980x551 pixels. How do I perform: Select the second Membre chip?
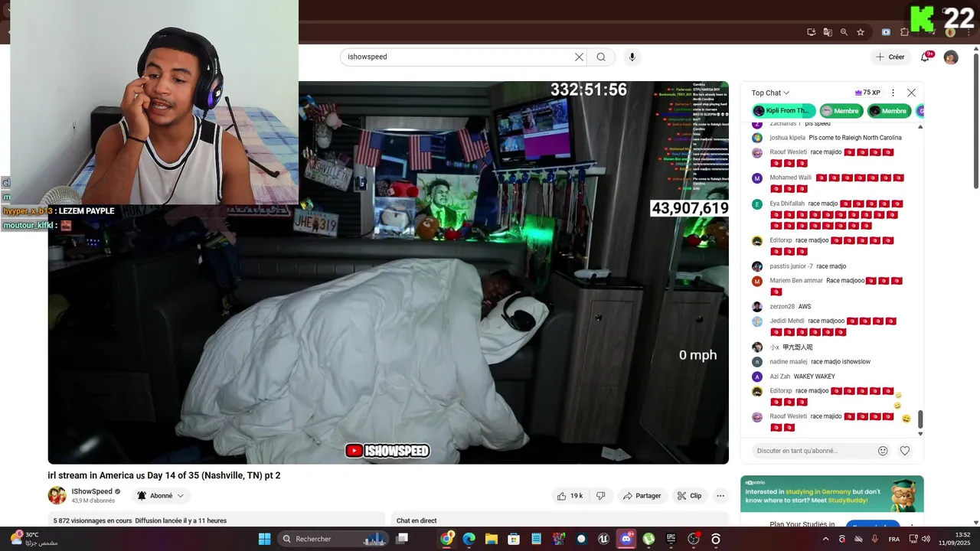click(x=889, y=111)
